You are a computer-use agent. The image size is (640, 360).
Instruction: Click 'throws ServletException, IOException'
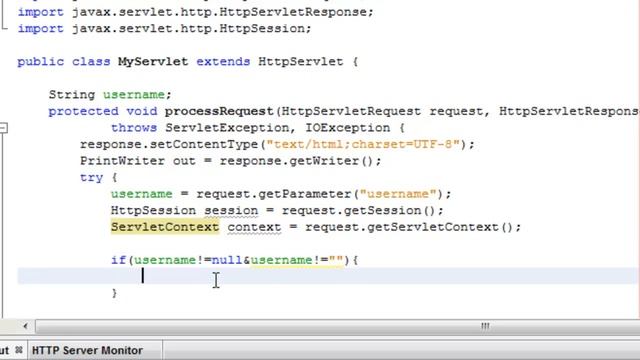[x=251, y=128]
